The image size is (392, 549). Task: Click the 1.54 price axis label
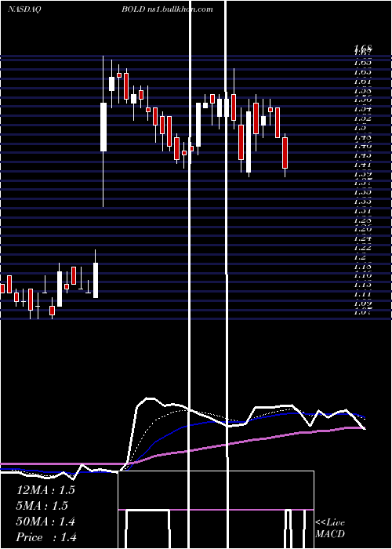pyautogui.click(x=362, y=109)
